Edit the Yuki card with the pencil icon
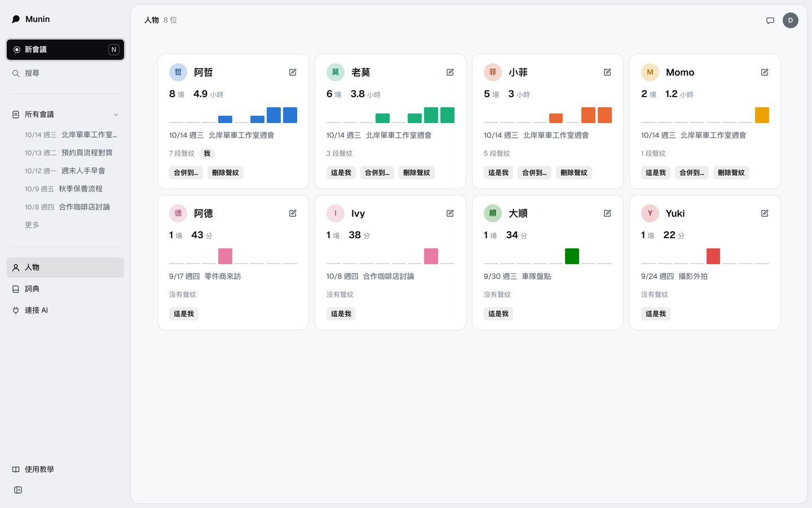The width and height of the screenshot is (812, 508). coord(765,213)
